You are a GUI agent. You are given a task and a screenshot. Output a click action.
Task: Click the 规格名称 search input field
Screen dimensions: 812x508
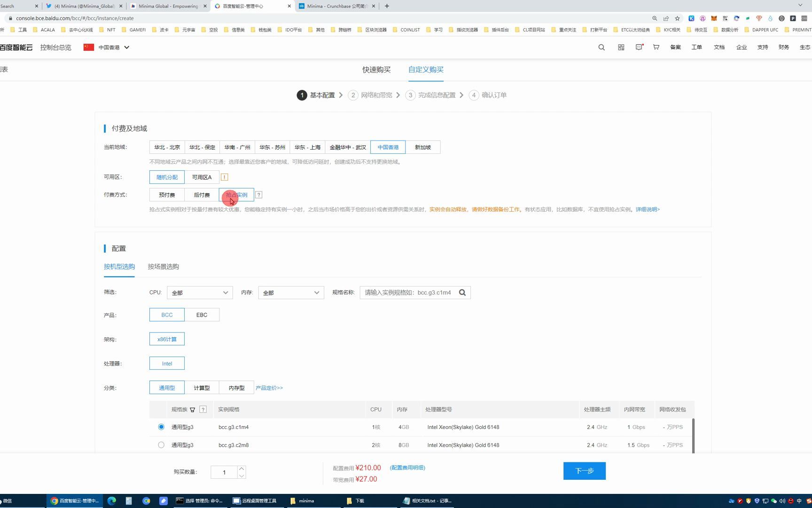click(409, 293)
